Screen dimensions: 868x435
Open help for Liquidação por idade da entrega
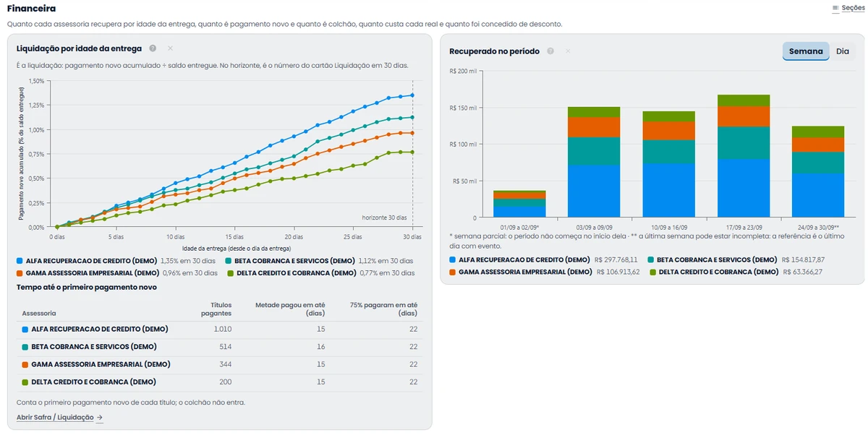click(x=153, y=48)
